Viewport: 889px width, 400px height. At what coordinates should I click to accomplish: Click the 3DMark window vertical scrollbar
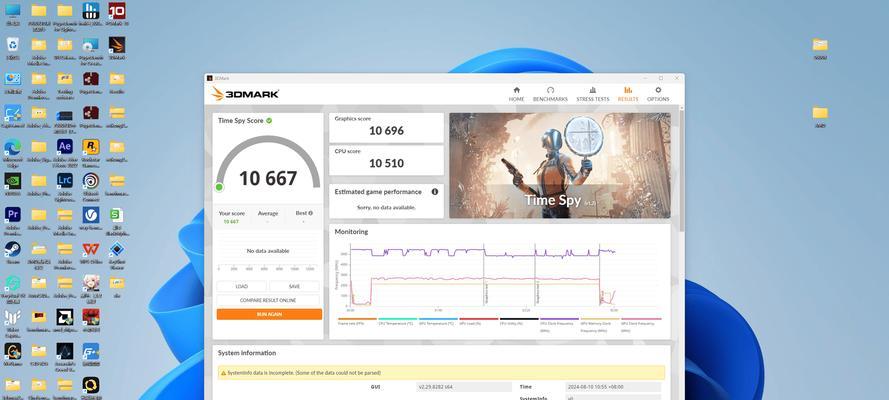tap(681, 170)
